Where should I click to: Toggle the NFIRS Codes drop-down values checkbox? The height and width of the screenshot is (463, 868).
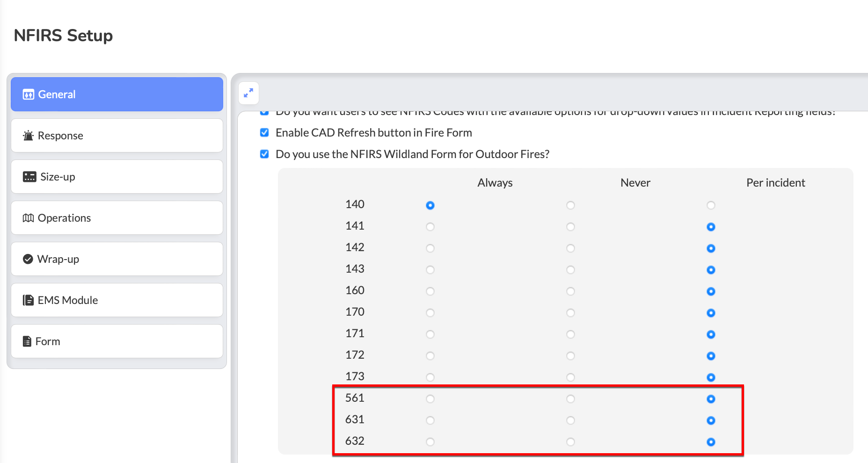[x=264, y=112]
